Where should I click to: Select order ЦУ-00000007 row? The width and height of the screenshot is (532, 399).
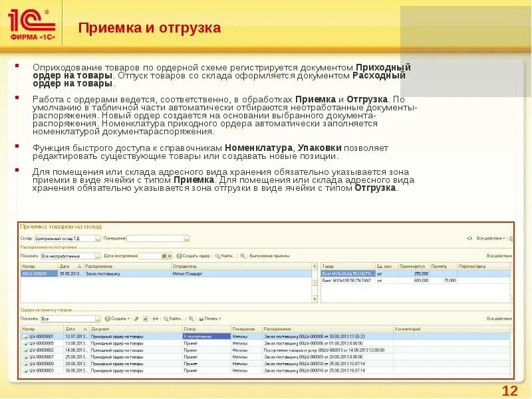point(265,357)
